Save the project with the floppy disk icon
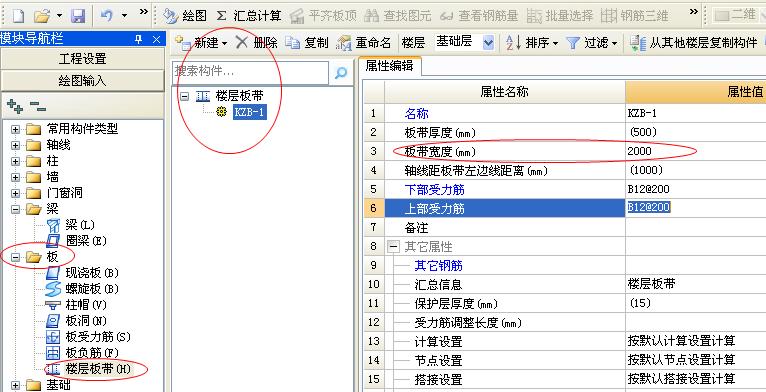Viewport: 766px width, 392px height. coord(78,16)
